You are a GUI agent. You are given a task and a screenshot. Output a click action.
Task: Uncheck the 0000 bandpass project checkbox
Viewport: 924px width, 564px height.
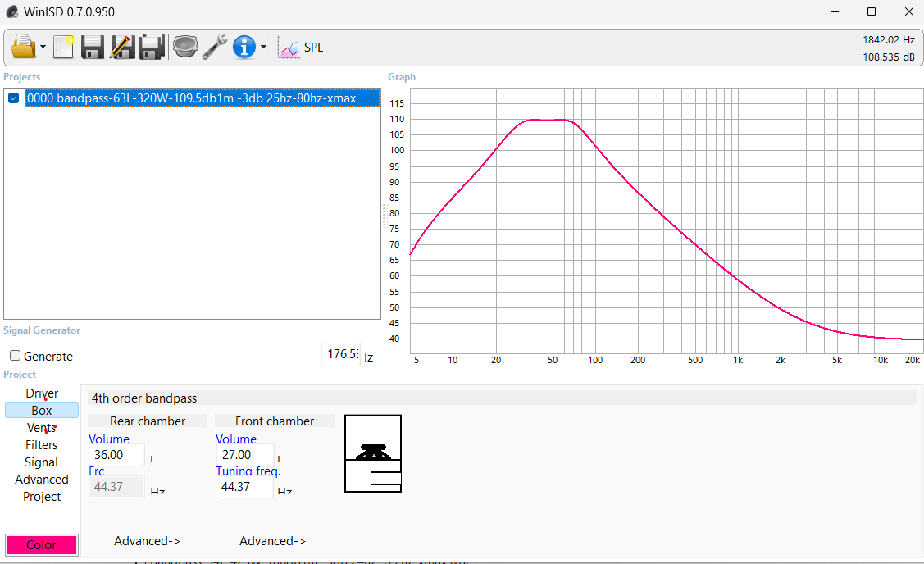tap(14, 98)
